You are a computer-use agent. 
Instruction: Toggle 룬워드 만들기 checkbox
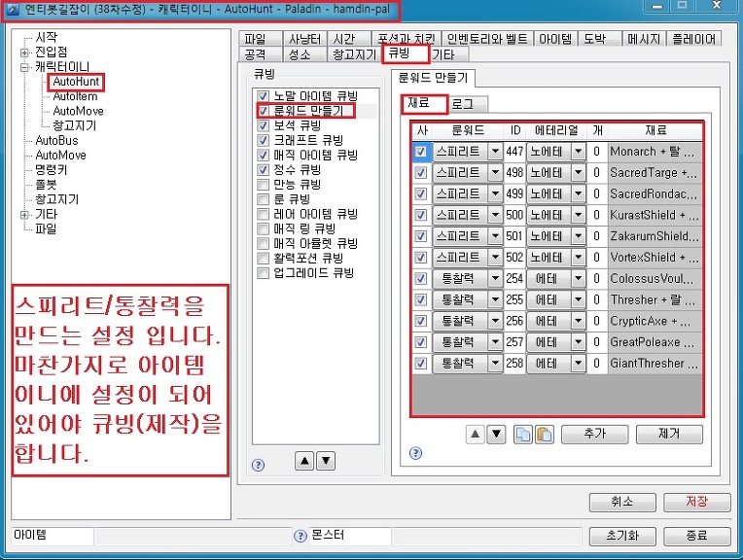point(263,111)
